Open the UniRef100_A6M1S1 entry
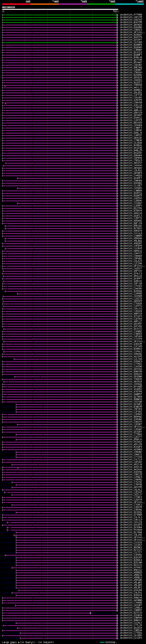146x644 pixels. 131,251
